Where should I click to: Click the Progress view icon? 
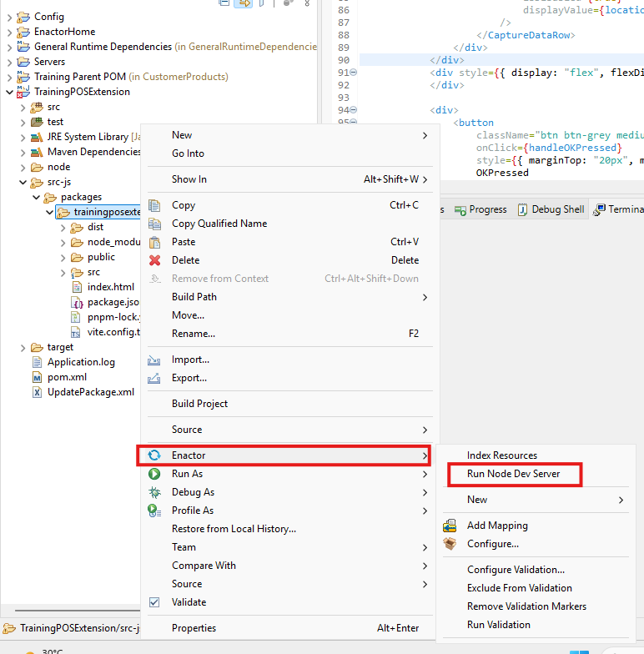point(460,210)
